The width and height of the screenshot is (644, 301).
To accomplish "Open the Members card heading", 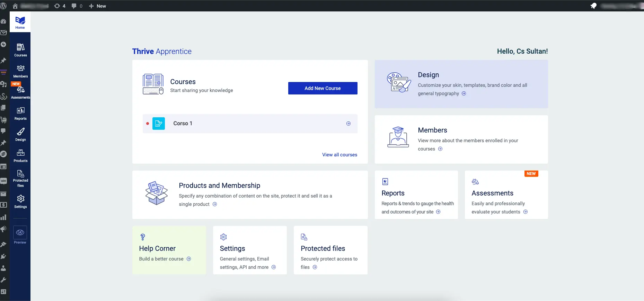I will pos(432,130).
